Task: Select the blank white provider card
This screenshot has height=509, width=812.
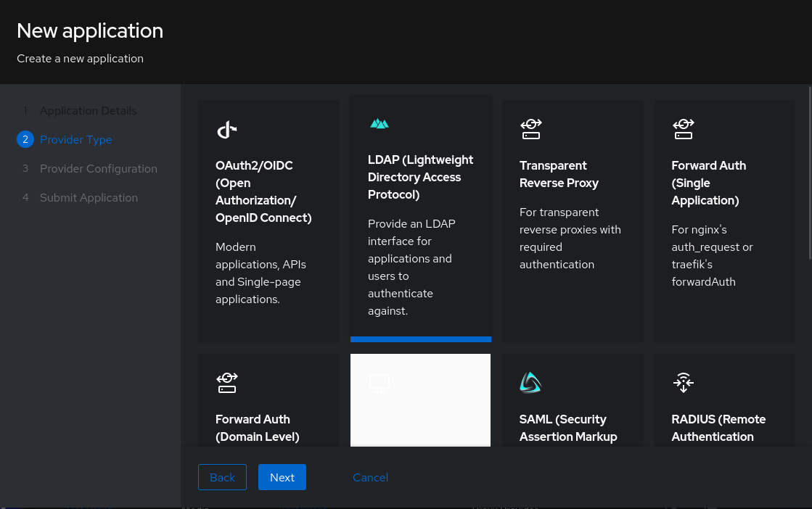Action: pos(420,400)
